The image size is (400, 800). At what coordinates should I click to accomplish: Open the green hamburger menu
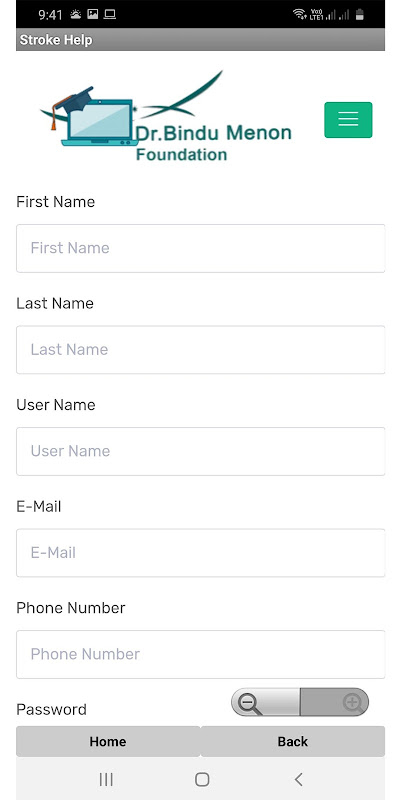pyautogui.click(x=348, y=120)
